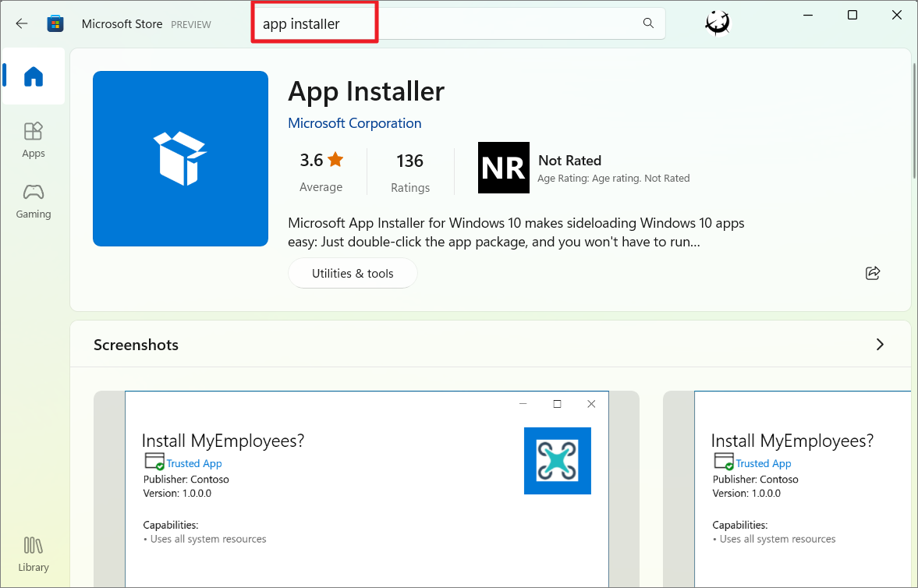
Task: Open the Home tab in sidebar
Action: click(34, 76)
